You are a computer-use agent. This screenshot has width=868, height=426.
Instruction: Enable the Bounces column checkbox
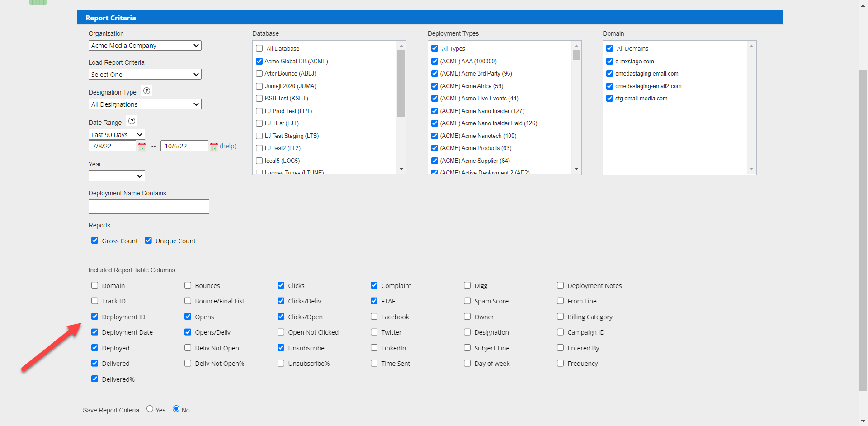(188, 285)
